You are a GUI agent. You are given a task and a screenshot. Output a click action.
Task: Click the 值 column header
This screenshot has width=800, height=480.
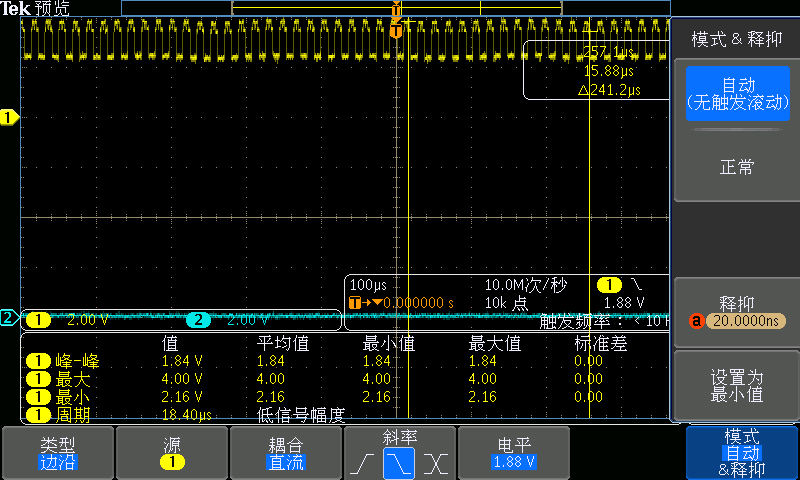(170, 343)
